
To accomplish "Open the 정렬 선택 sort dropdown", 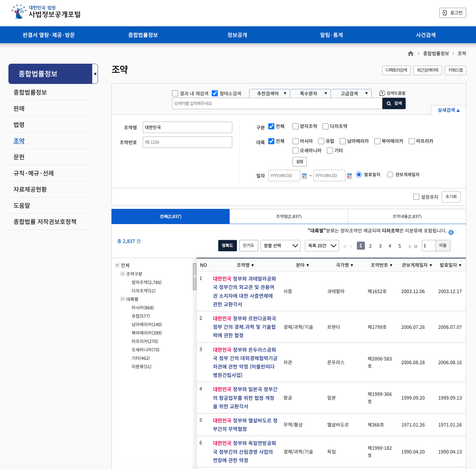I will [281, 246].
